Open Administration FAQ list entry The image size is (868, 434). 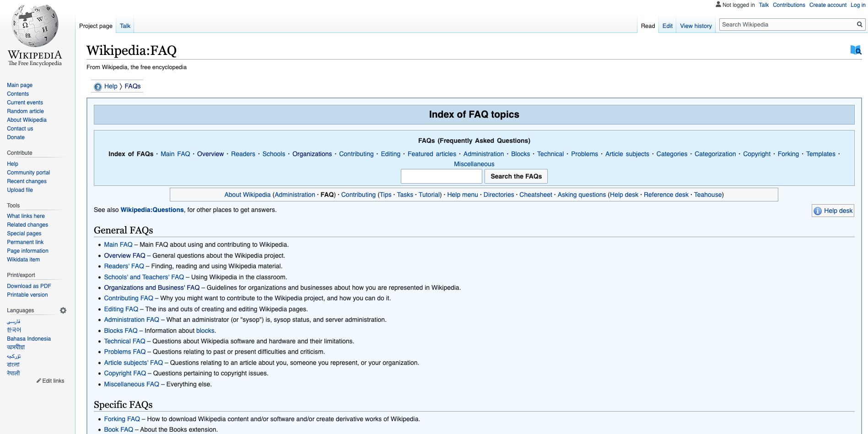(x=131, y=320)
